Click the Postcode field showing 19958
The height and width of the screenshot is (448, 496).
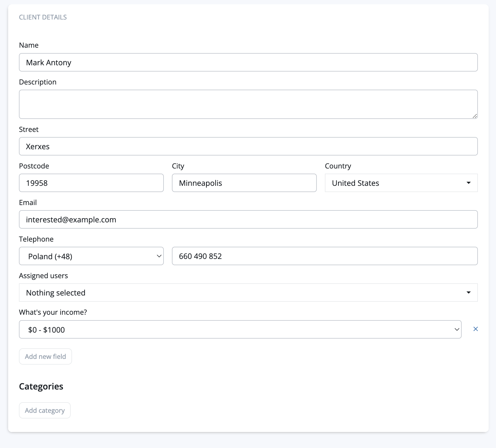tap(91, 183)
